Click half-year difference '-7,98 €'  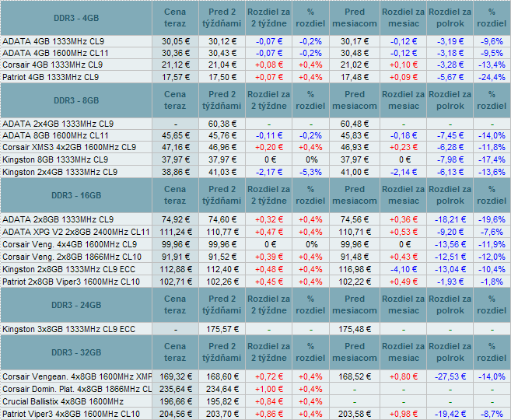click(x=450, y=159)
